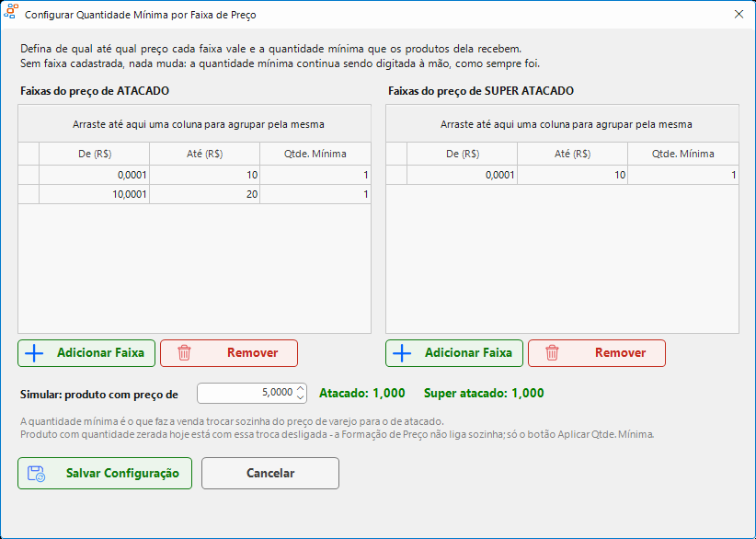Image resolution: width=756 pixels, height=539 pixels.
Task: Sort ATACADO grid by Até (R$) header
Action: 205,154
